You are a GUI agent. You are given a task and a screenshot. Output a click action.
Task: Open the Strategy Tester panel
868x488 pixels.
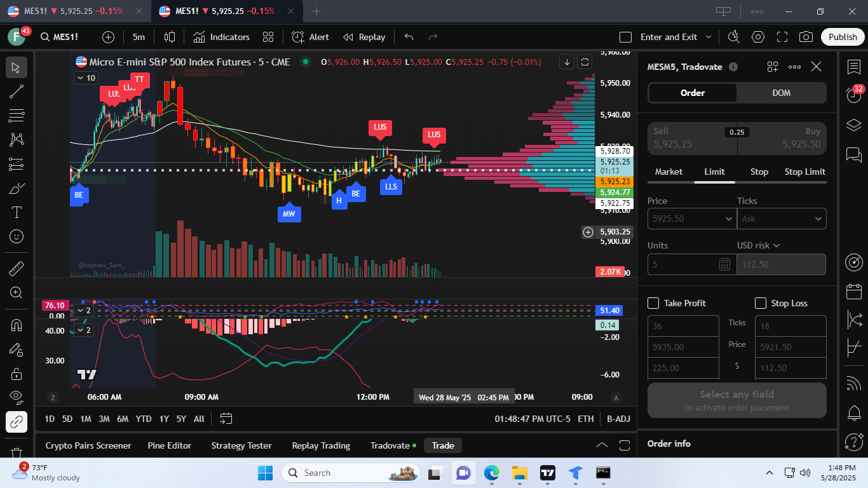pyautogui.click(x=241, y=445)
